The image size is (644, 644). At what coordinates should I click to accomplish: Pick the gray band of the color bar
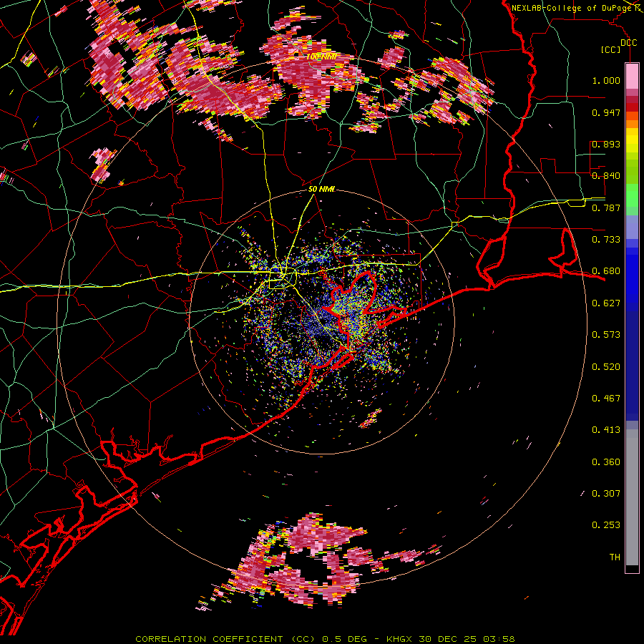(632, 497)
